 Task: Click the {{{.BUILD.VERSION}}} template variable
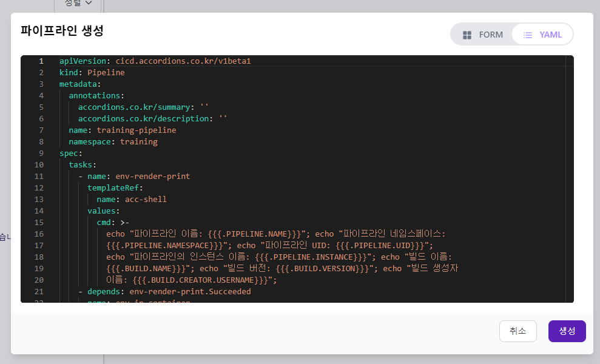[322, 268]
